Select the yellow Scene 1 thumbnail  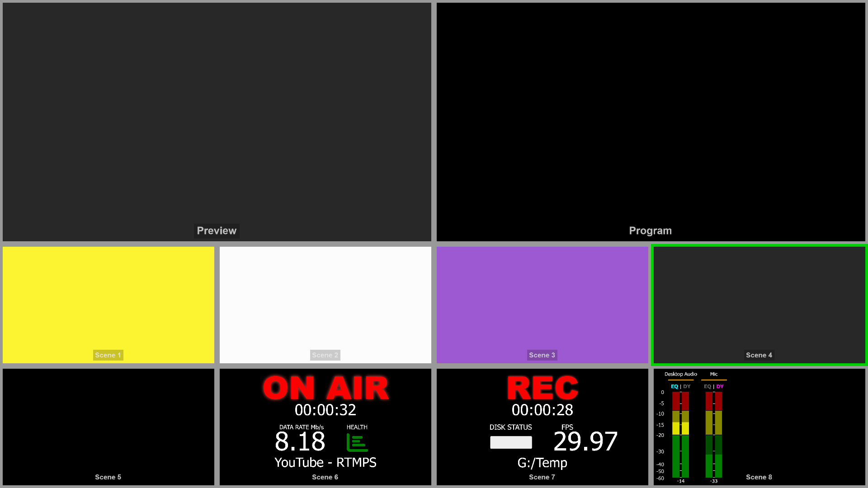click(108, 305)
